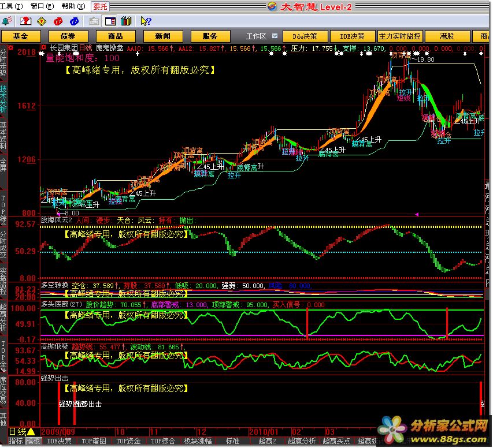Click the 债券 button

[x=68, y=36]
